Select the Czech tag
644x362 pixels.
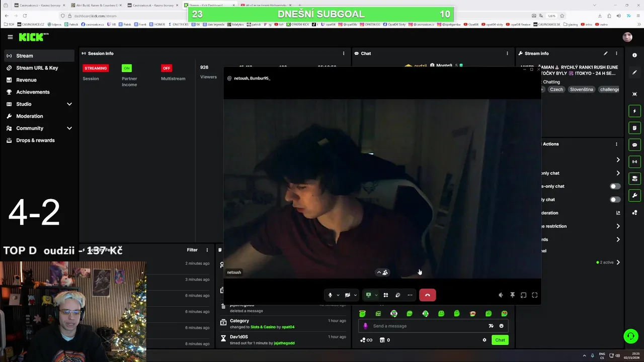tap(556, 89)
